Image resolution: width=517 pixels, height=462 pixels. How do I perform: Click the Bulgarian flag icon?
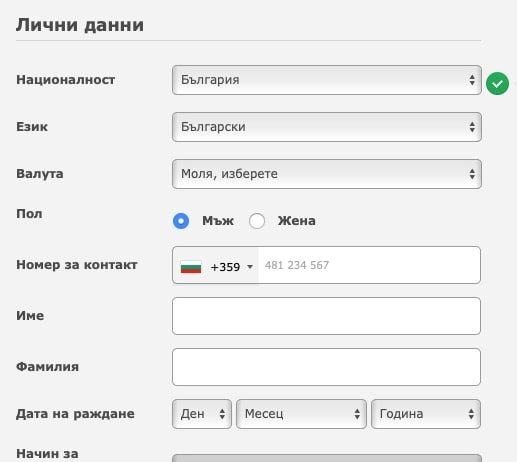coord(191,267)
